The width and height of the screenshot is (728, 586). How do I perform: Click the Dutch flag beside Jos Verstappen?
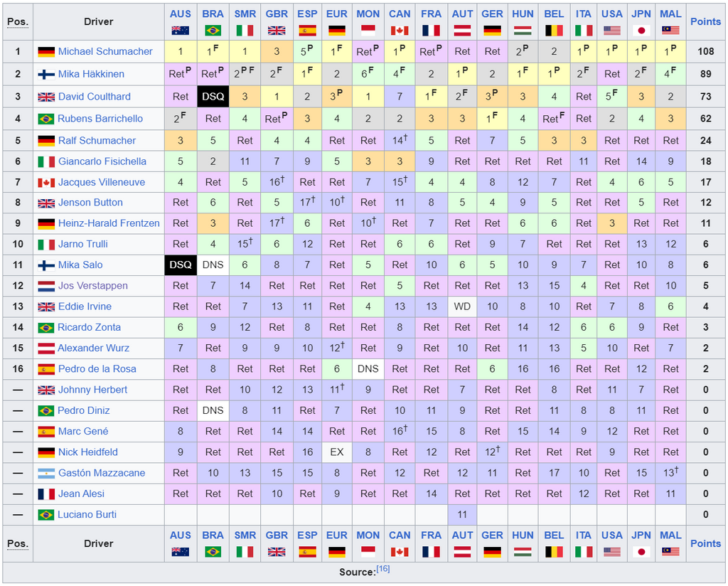point(46,286)
